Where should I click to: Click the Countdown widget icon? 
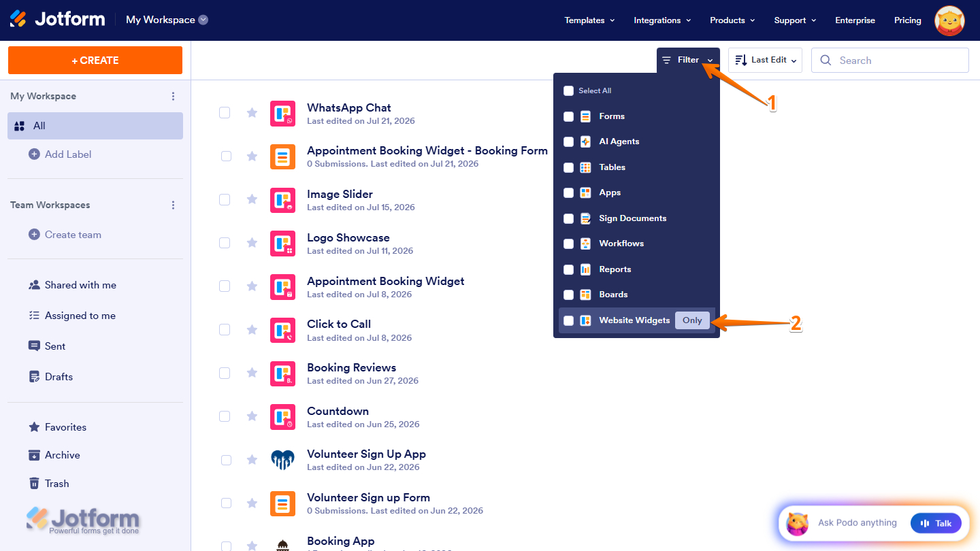282,417
